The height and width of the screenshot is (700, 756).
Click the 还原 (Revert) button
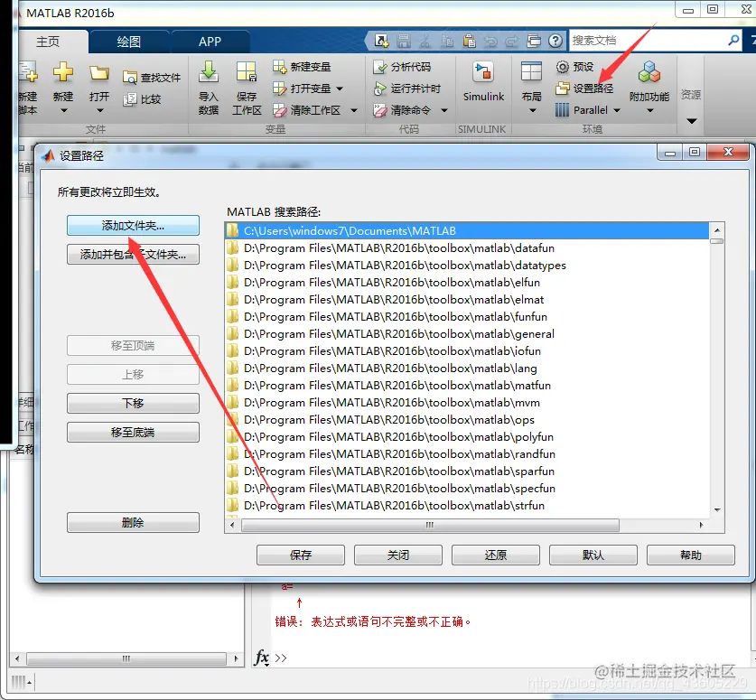tap(496, 555)
